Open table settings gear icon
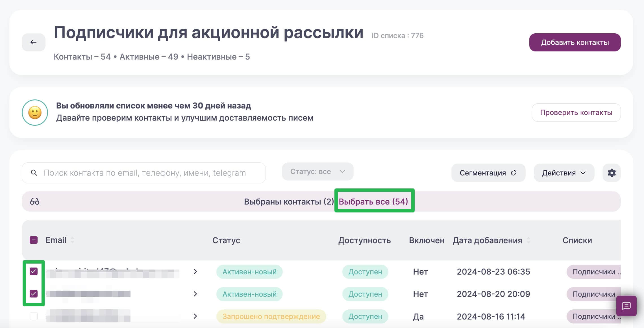Image resolution: width=644 pixels, height=328 pixels. 612,173
